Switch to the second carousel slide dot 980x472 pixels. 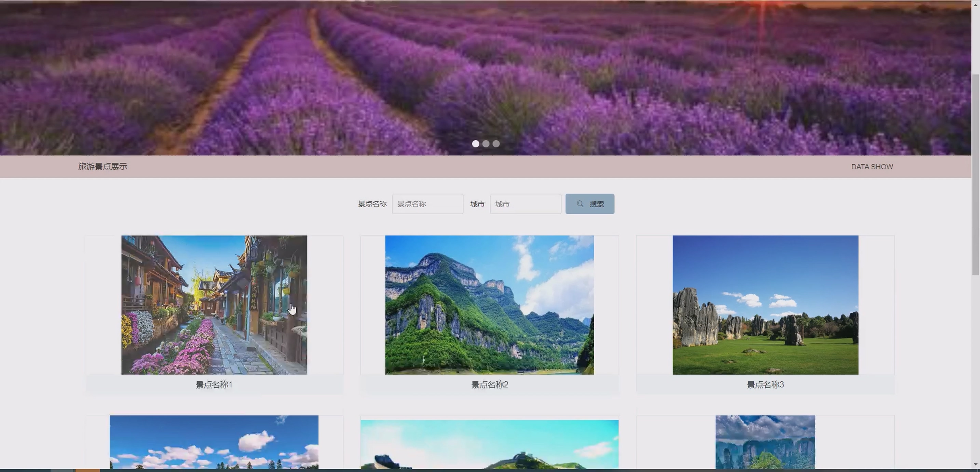pos(486,144)
